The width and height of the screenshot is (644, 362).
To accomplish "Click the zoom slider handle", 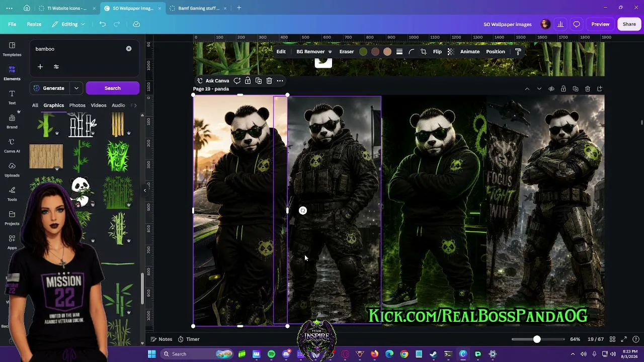I will point(537,339).
